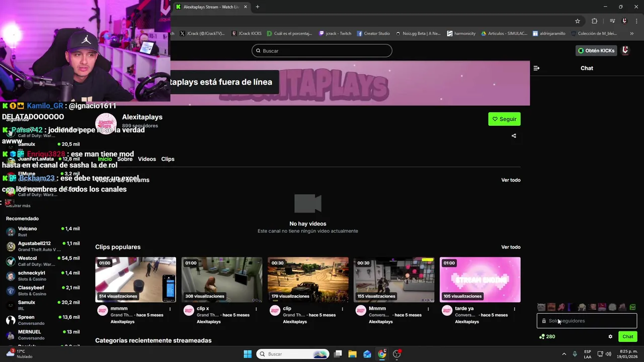This screenshot has height=362, width=644.
Task: Open the tarde ya clip thumbnail
Action: coord(480,280)
